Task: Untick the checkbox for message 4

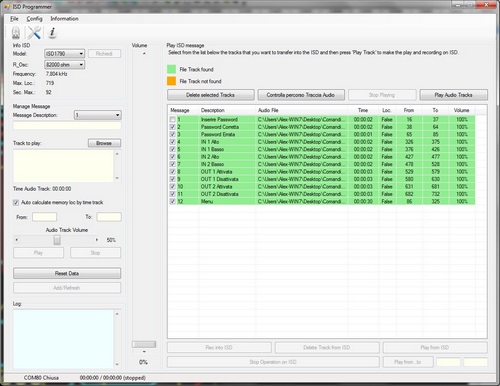Action: [172, 142]
